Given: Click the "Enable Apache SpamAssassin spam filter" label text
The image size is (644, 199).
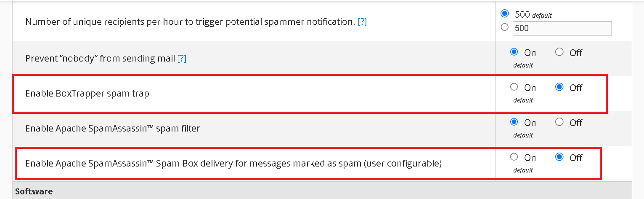Looking at the screenshot, I should click(112, 128).
